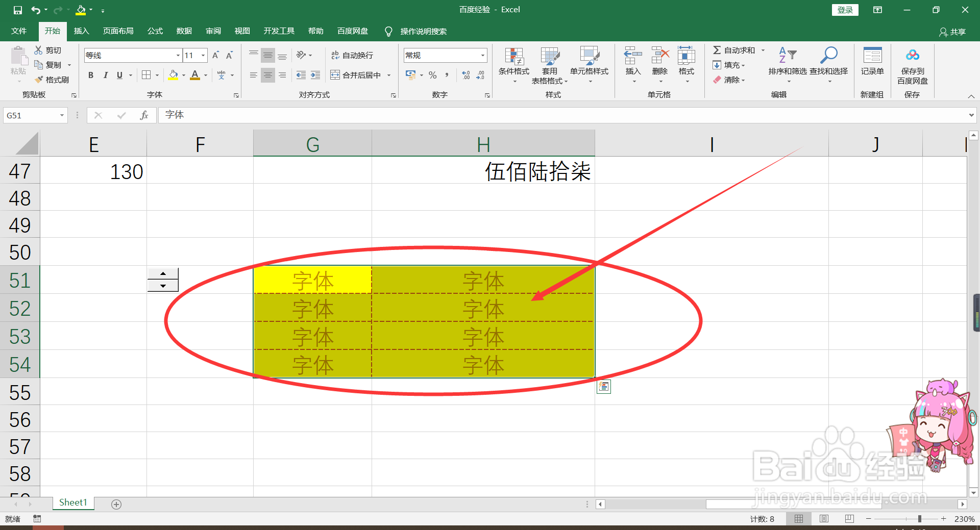The image size is (980, 530).
Task: Toggle italic formatting
Action: pyautogui.click(x=106, y=75)
